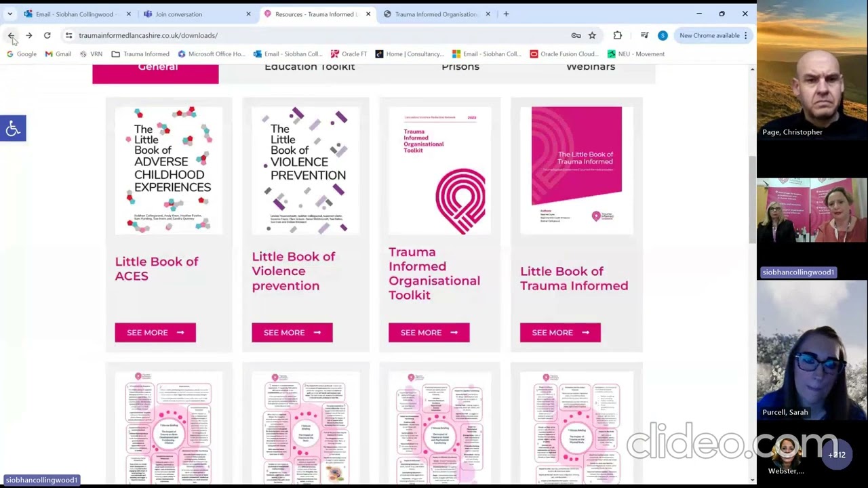Open the tab search dropdown arrow
The image size is (868, 488).
coord(9,14)
